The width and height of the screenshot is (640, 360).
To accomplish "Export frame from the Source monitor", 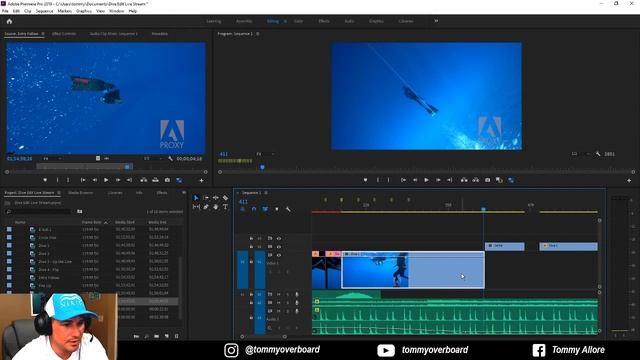I will (x=167, y=180).
